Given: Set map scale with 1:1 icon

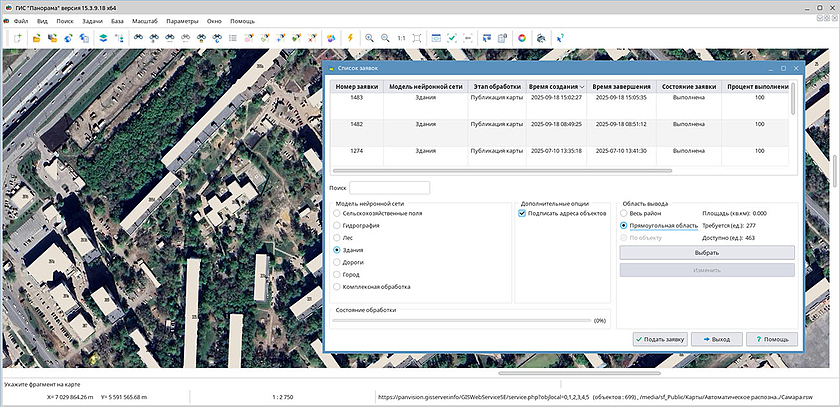Looking at the screenshot, I should pos(401,38).
